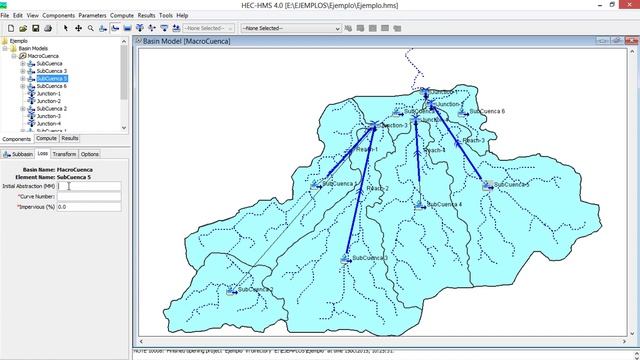Click the SubCuenca 3 subbasin icon on map
The height and width of the screenshot is (360, 640).
(x=346, y=259)
